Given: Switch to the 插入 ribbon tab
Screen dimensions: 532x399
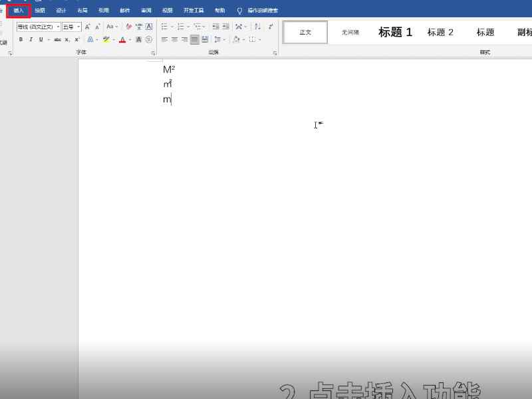Looking at the screenshot, I should [19, 10].
